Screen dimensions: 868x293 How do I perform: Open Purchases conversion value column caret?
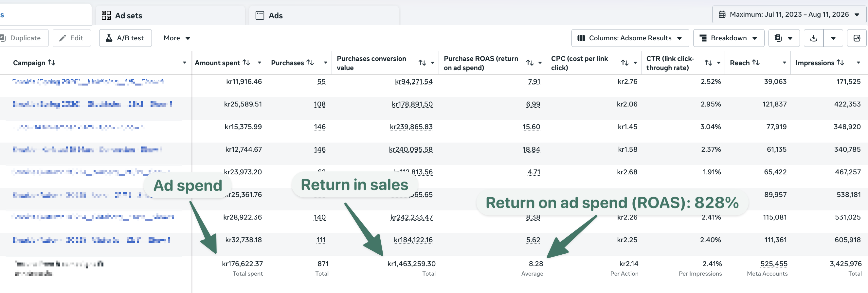[x=433, y=63]
